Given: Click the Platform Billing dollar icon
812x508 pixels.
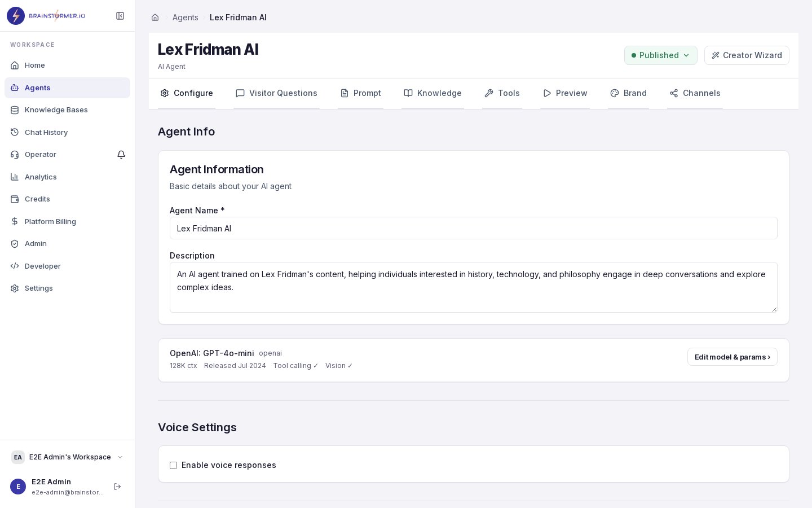Looking at the screenshot, I should [x=15, y=221].
